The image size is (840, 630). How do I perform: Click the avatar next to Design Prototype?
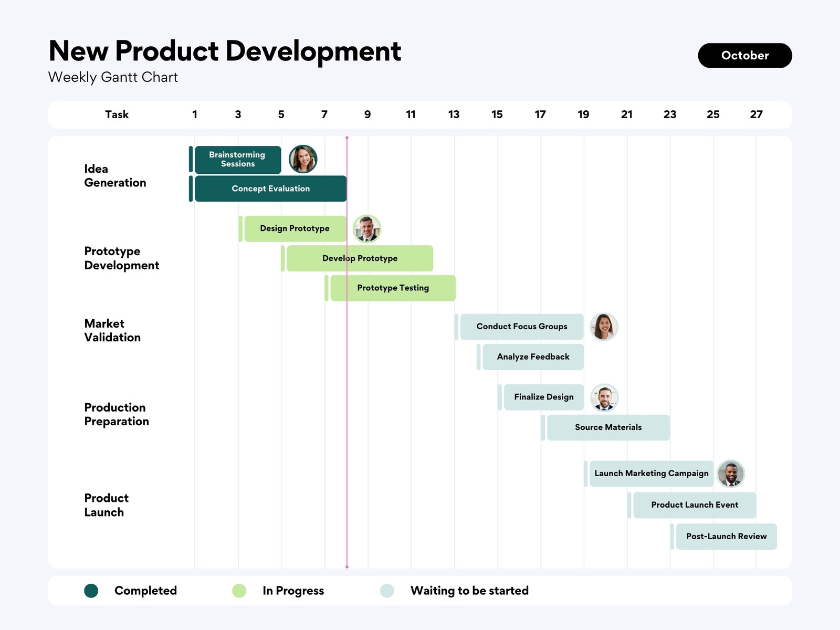pos(366,229)
